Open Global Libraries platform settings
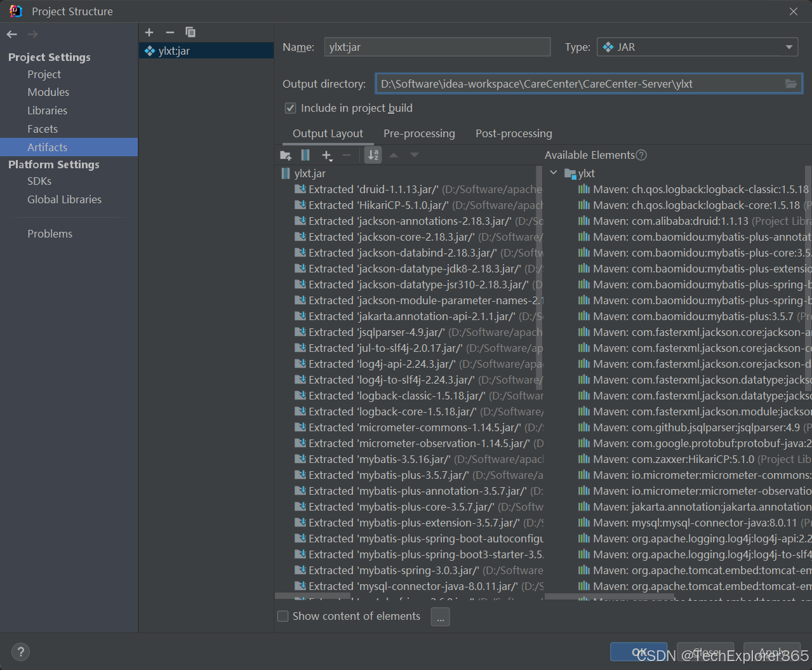Image resolution: width=812 pixels, height=670 pixels. click(64, 199)
